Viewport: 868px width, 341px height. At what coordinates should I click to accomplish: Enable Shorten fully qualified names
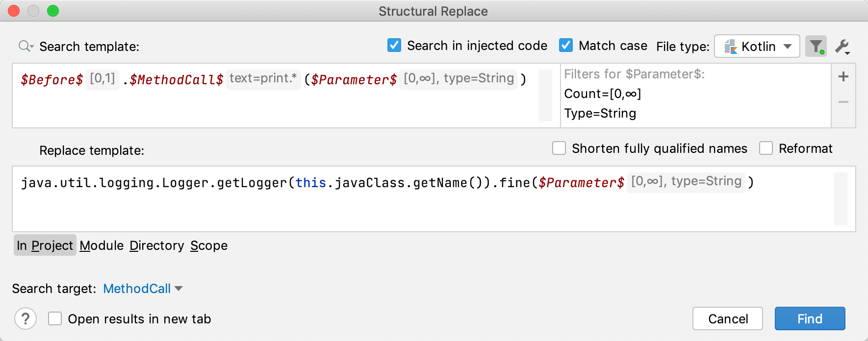pyautogui.click(x=559, y=148)
